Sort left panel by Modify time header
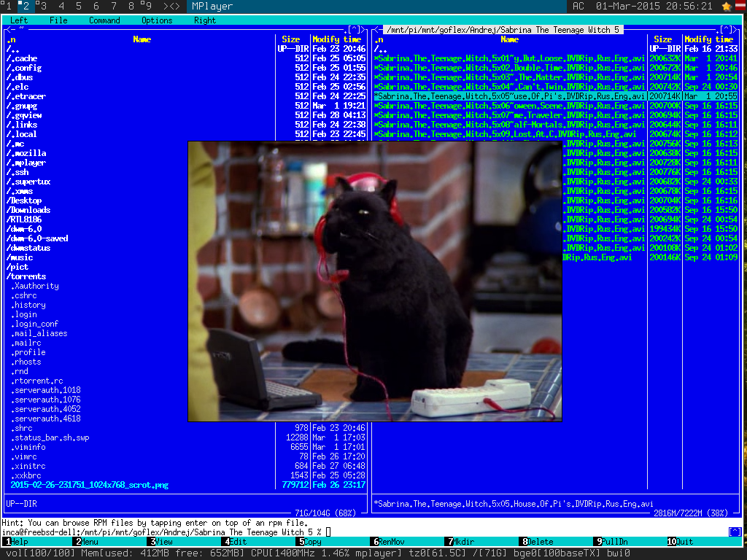This screenshot has width=747, height=560. (336, 39)
